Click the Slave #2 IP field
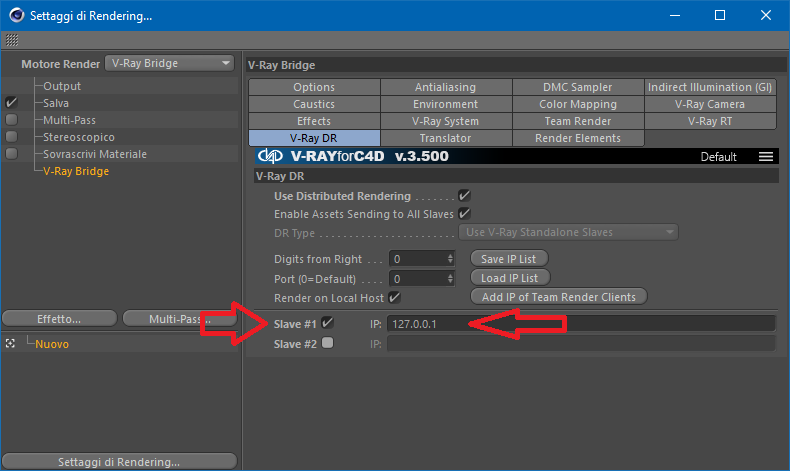This screenshot has height=471, width=790. click(x=581, y=344)
